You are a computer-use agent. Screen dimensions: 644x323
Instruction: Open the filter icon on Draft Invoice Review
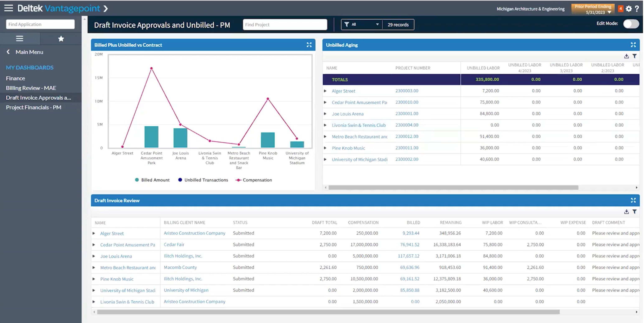pyautogui.click(x=635, y=211)
